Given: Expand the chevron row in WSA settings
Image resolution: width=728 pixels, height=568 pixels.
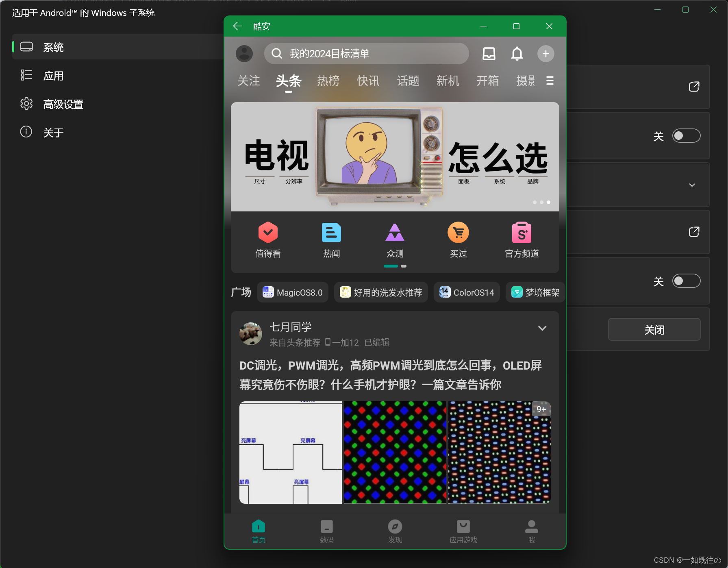Looking at the screenshot, I should pos(692,185).
